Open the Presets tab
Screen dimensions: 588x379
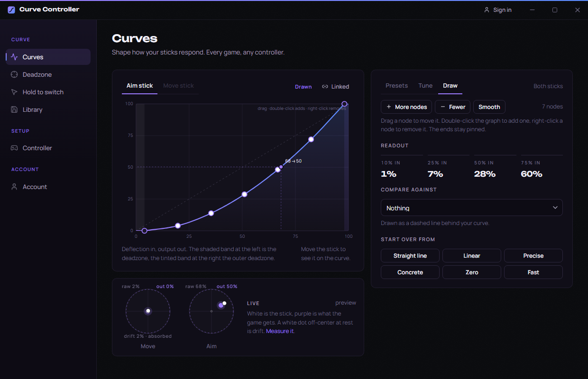coord(397,86)
